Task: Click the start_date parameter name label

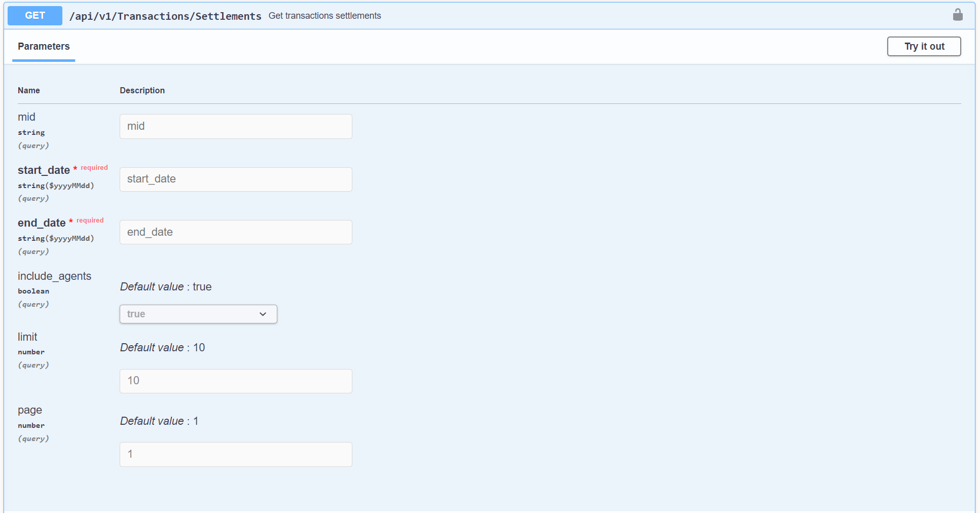Action: (x=44, y=170)
